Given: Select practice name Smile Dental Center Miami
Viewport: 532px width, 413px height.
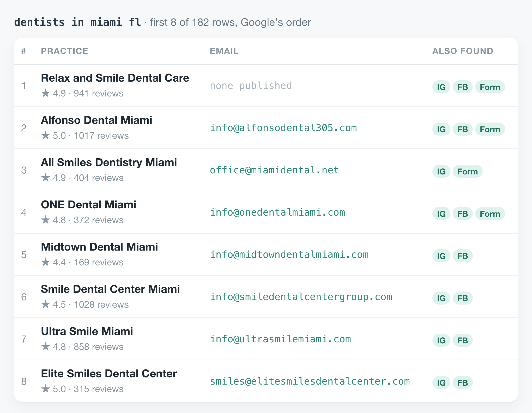Looking at the screenshot, I should click(110, 289).
